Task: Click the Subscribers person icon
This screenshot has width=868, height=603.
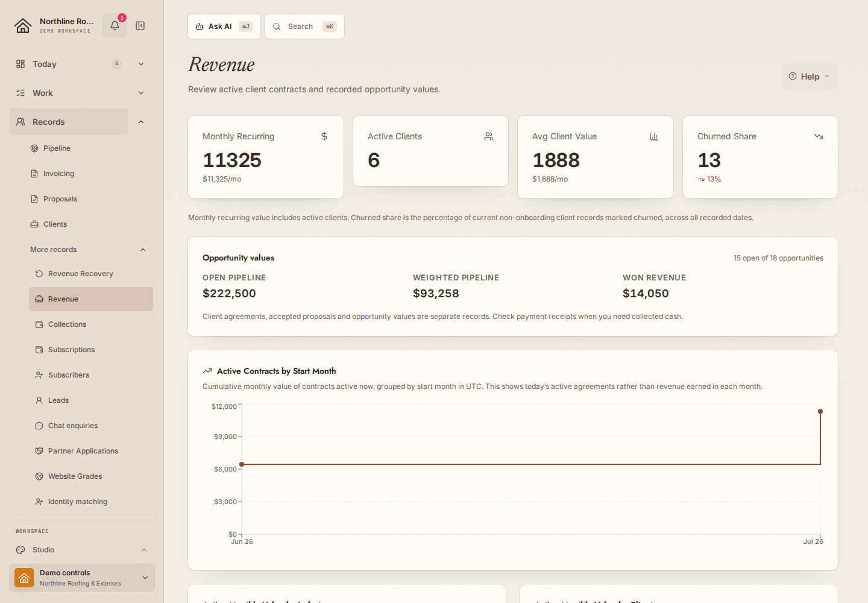Action: click(39, 375)
